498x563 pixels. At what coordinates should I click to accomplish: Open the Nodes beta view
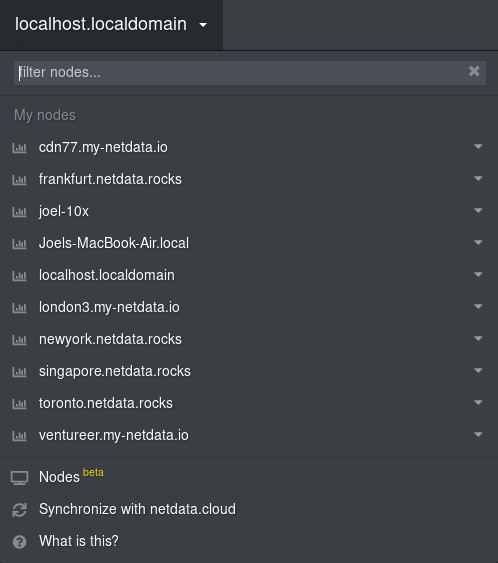[x=71, y=477]
